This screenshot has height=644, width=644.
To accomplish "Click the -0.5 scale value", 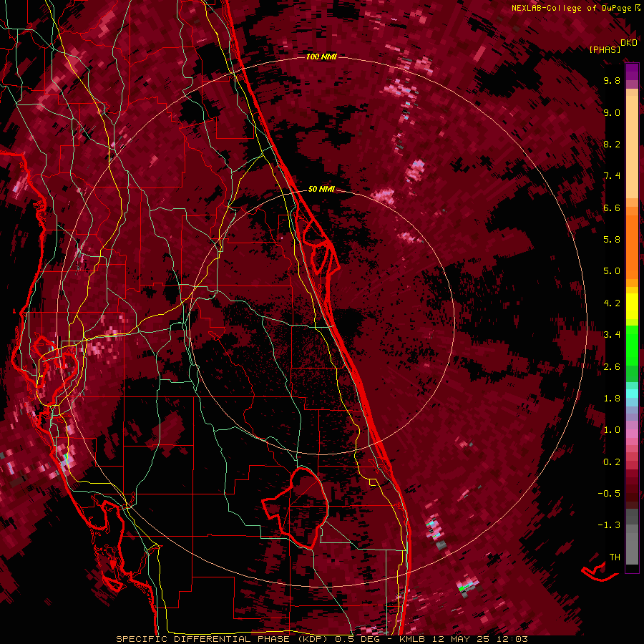I will (x=609, y=493).
